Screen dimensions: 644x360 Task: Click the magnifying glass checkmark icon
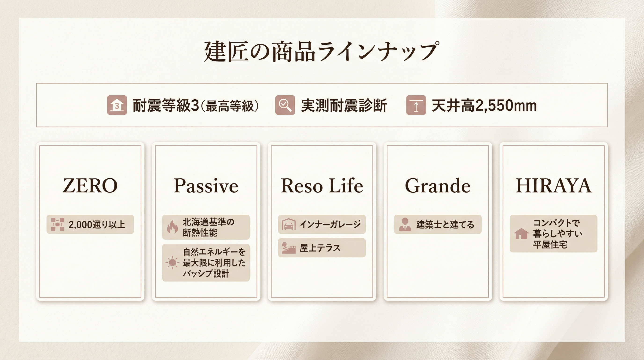285,105
